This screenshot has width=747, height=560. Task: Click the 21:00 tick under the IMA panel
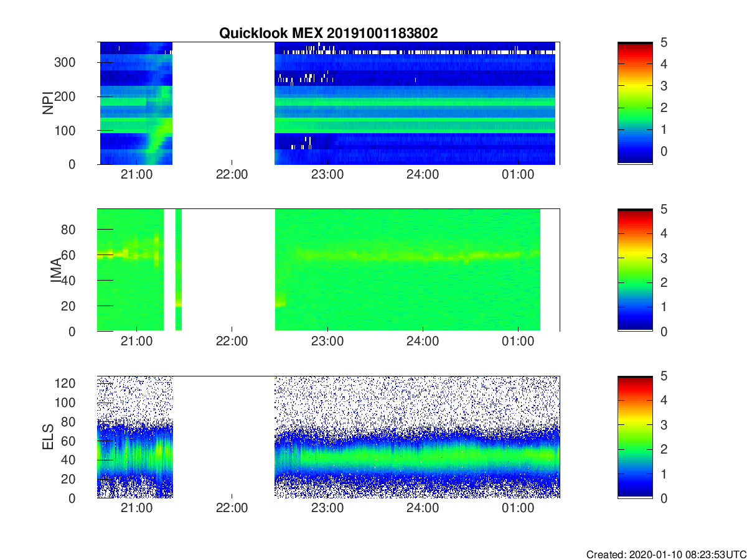click(136, 342)
